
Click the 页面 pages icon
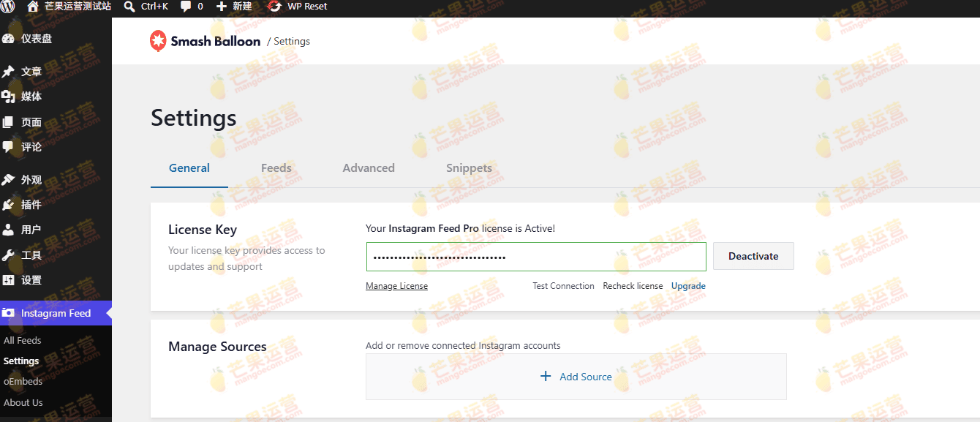pos(8,122)
